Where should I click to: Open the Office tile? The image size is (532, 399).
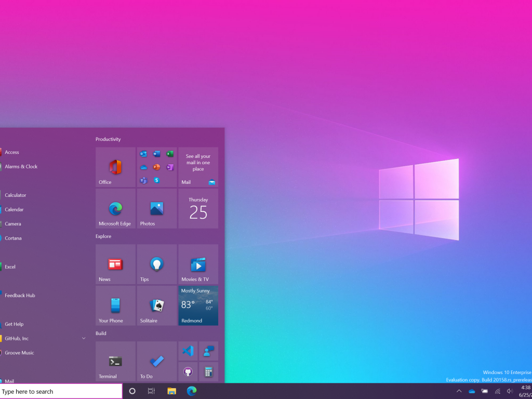[x=115, y=167]
